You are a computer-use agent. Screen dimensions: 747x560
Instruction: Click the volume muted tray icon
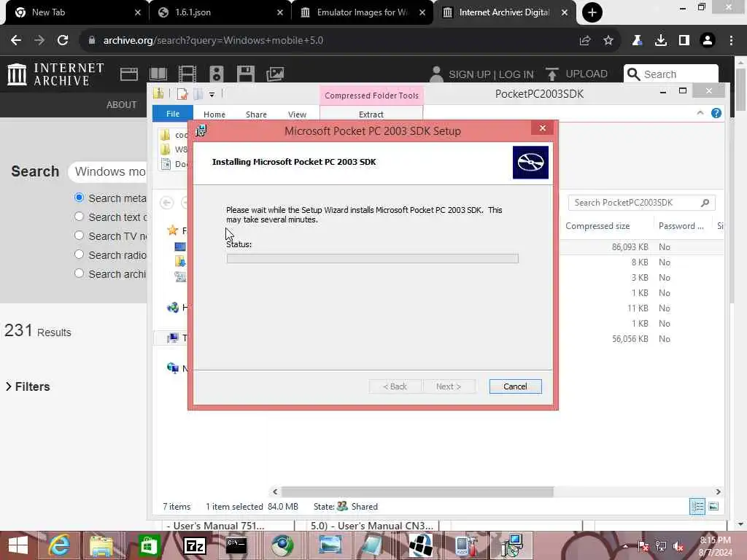pyautogui.click(x=678, y=546)
